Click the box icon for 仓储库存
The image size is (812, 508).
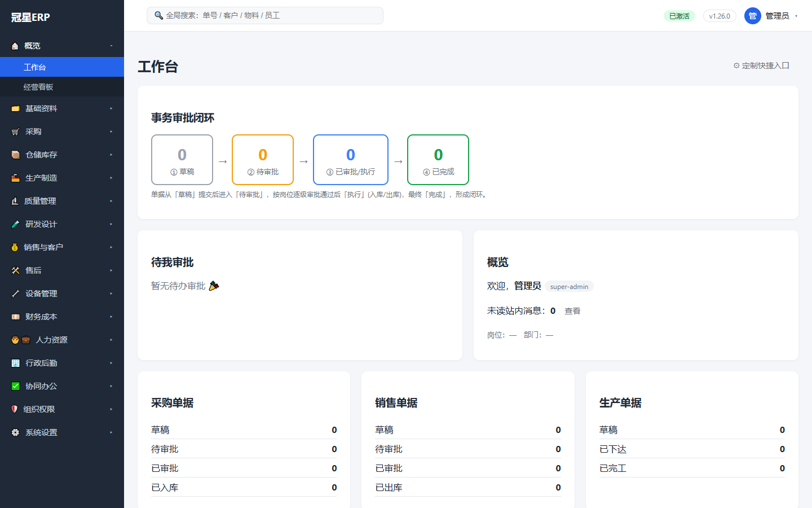tap(15, 155)
